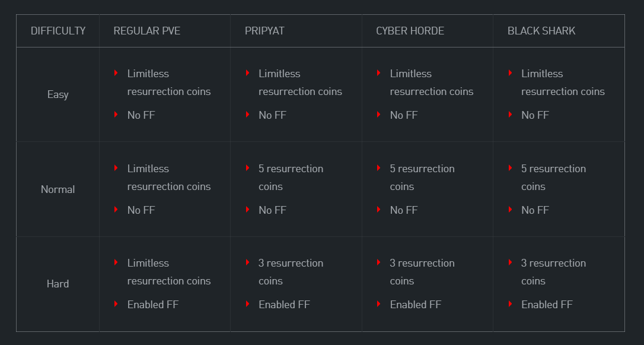Click Pripyat's Normal "5 resurrection coins" text
Viewport: 644px width, 345px height.
click(x=291, y=177)
